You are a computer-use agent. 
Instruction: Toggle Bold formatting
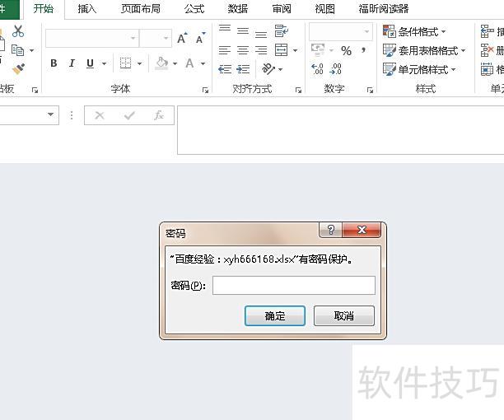click(x=54, y=63)
